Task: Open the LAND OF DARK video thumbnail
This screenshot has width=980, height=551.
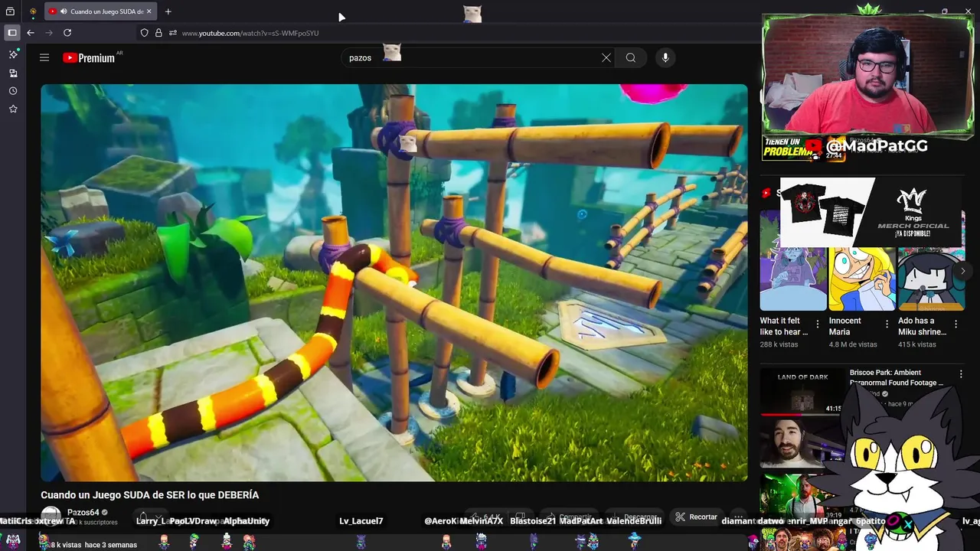Action: pyautogui.click(x=801, y=392)
